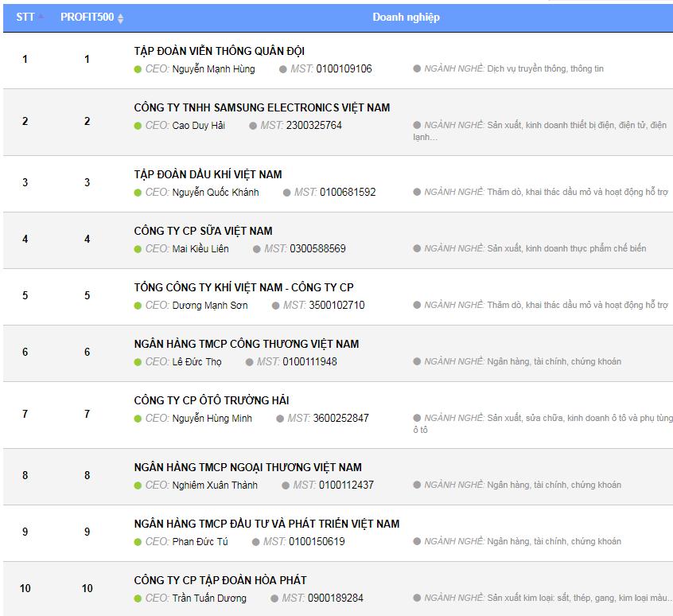This screenshot has width=673, height=616.
Task: Click green CEO dot for Lê Đức Thọ
Action: tap(138, 362)
